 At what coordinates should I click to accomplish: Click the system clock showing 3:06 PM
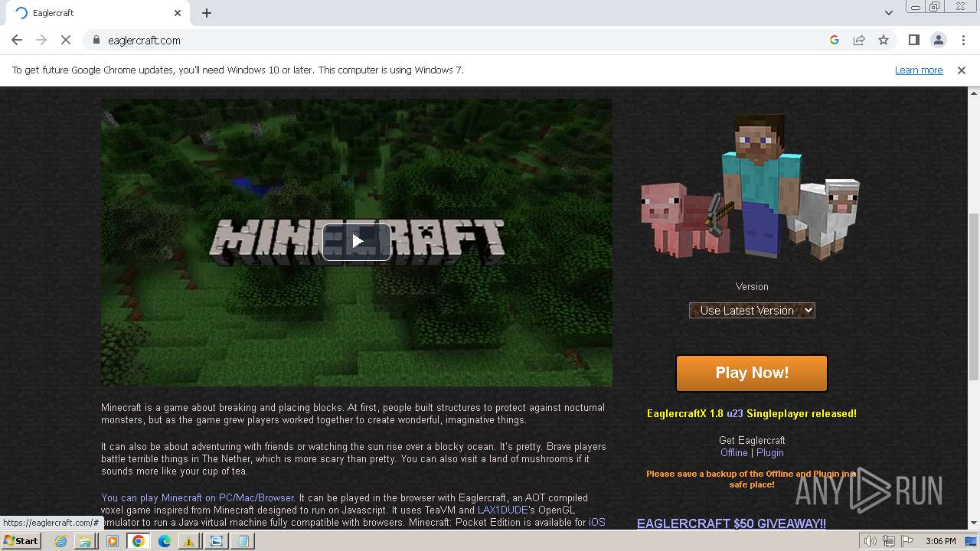(x=940, y=541)
